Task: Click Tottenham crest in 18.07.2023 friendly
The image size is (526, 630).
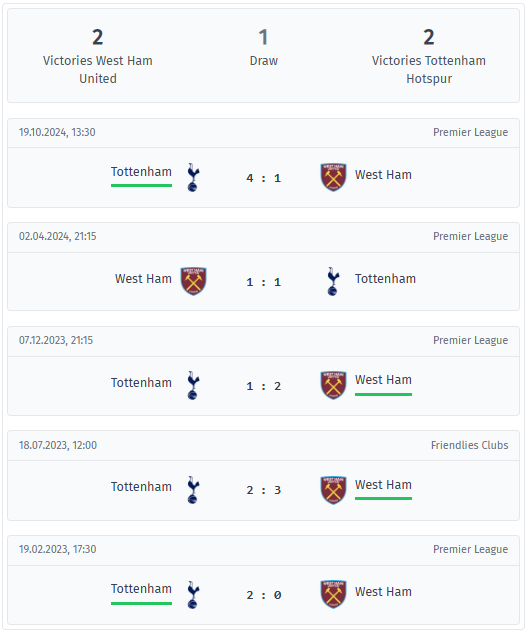Action: point(193,490)
